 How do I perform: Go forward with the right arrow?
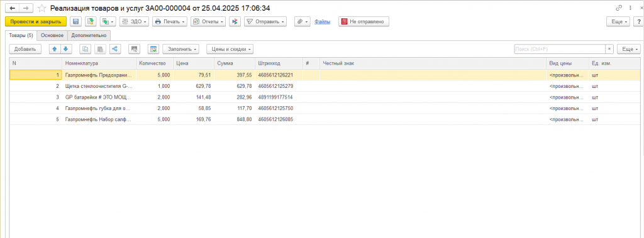click(x=26, y=8)
